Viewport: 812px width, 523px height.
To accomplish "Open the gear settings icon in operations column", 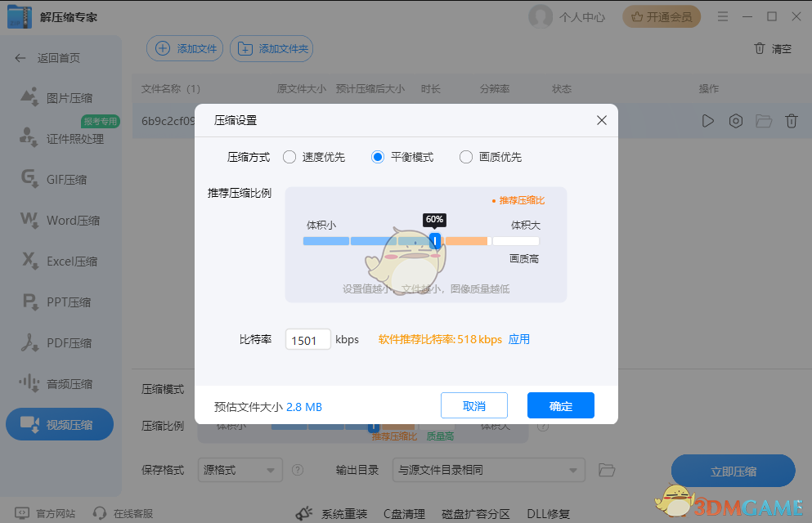I will (735, 120).
